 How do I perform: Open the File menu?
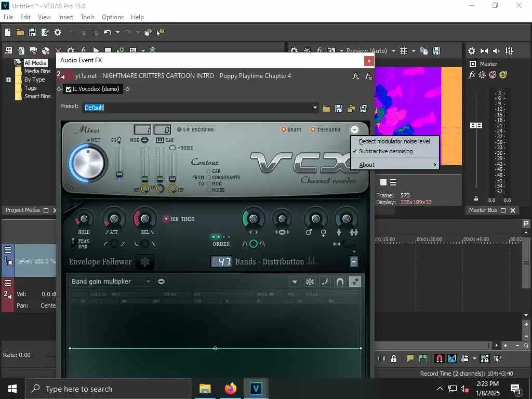click(8, 17)
